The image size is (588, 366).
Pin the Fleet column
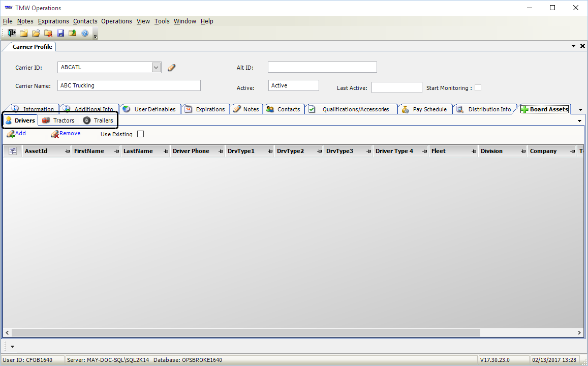pyautogui.click(x=474, y=151)
